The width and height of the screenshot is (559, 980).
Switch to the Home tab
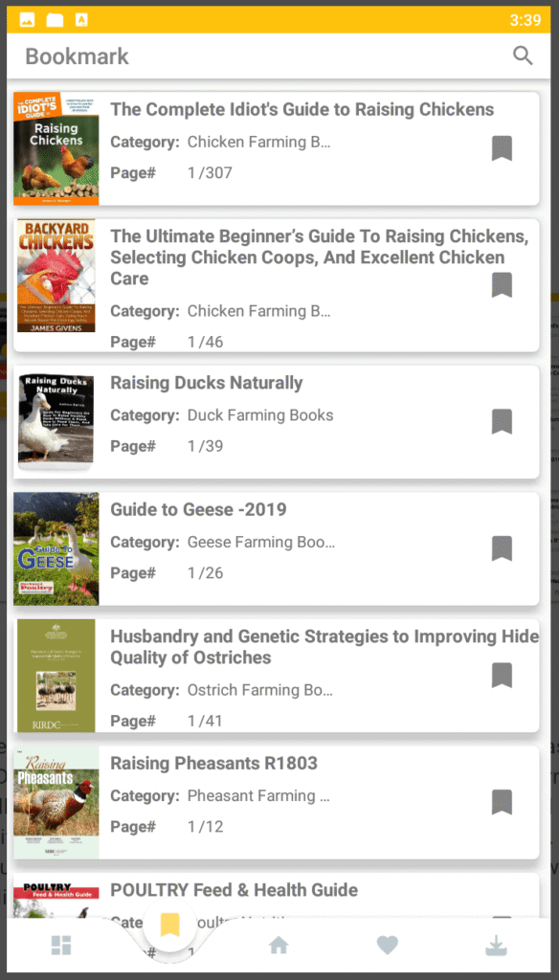(278, 945)
